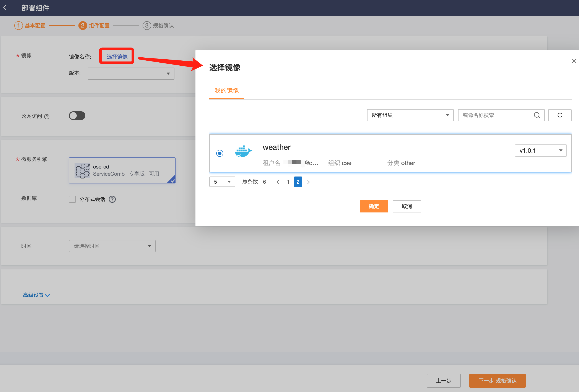
Task: Go to pagination page 1
Action: click(x=288, y=182)
